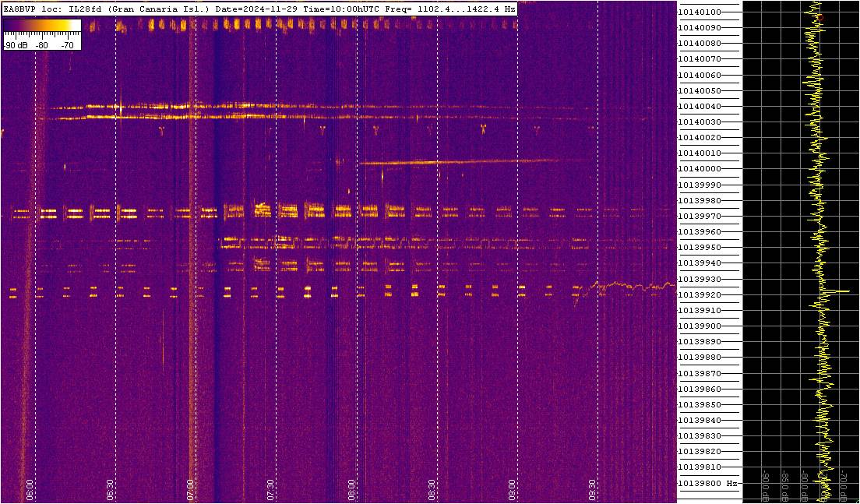Click the '-80' legend label
This screenshot has height=504, width=860.
[42, 46]
